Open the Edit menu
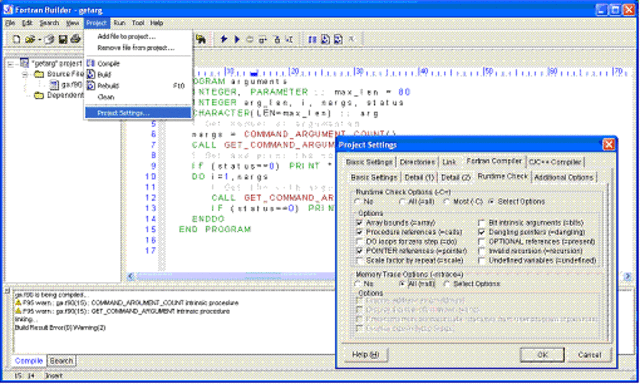 pos(27,23)
